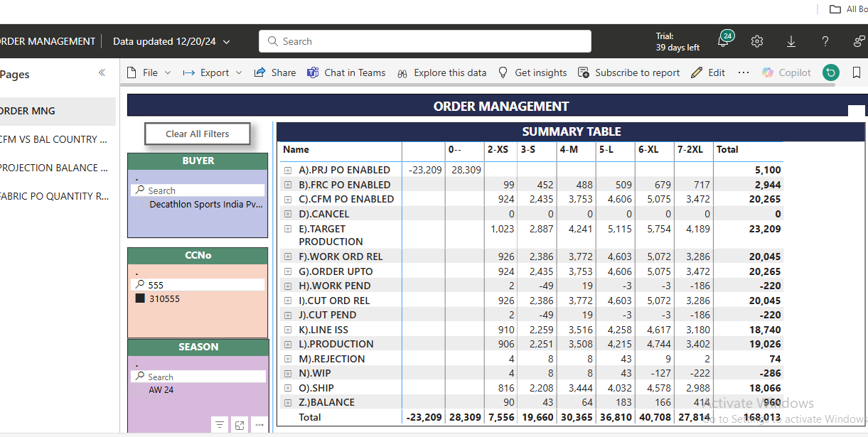This screenshot has height=437, width=868.
Task: Open the File menu
Action: pos(149,72)
